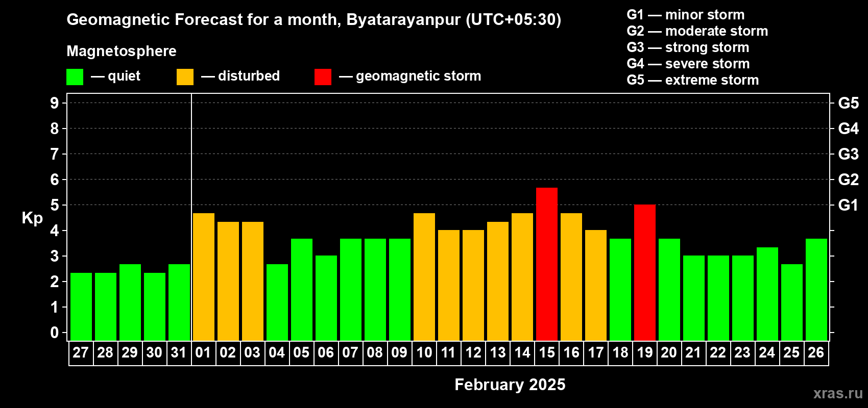
Task: Click the orange disturbed legend swatch
Action: tap(185, 77)
